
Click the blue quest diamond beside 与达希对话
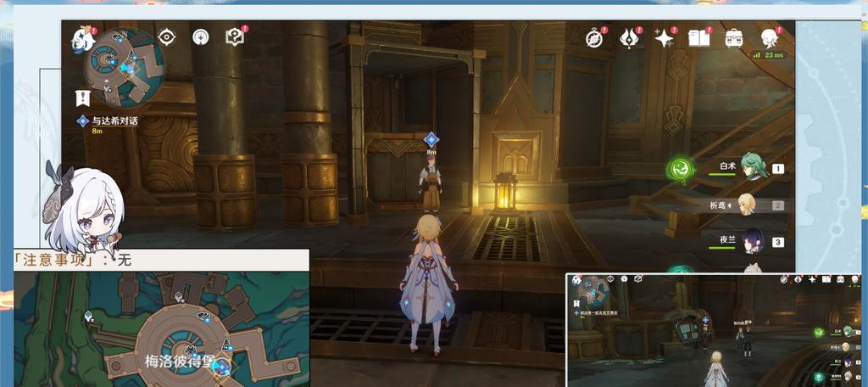(83, 121)
